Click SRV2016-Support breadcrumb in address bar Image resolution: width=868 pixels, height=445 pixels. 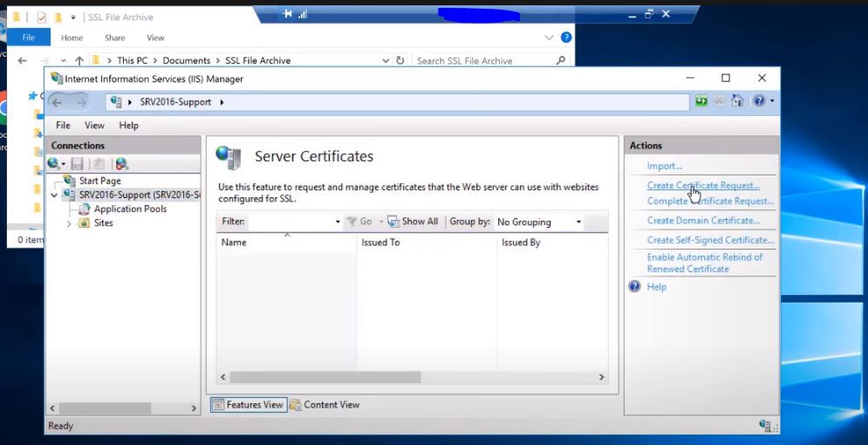[x=175, y=102]
